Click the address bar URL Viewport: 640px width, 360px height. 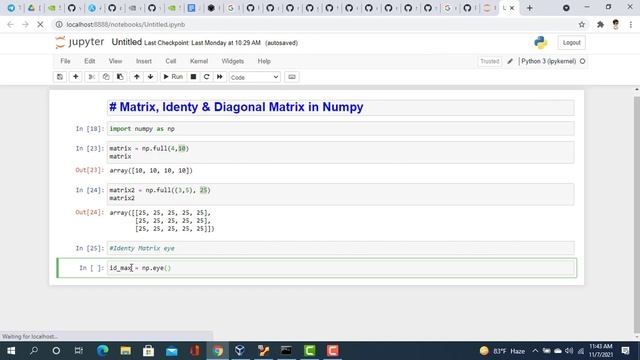[x=126, y=24]
